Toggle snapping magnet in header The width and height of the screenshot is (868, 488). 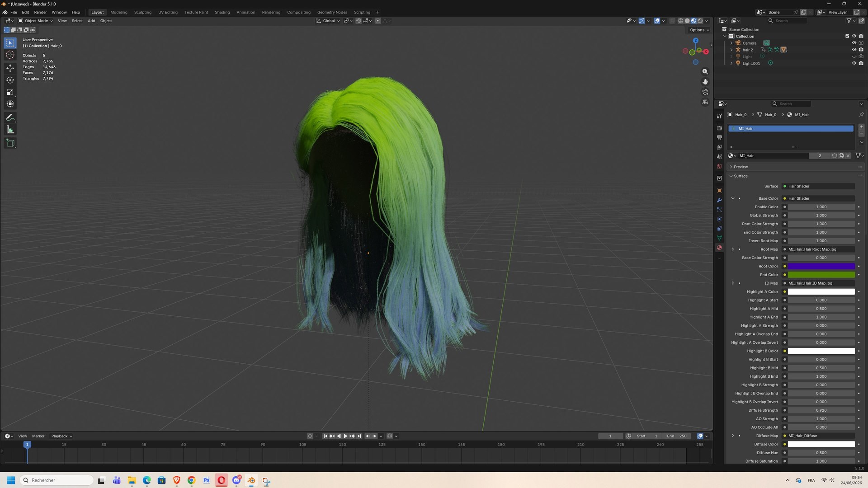(x=358, y=21)
